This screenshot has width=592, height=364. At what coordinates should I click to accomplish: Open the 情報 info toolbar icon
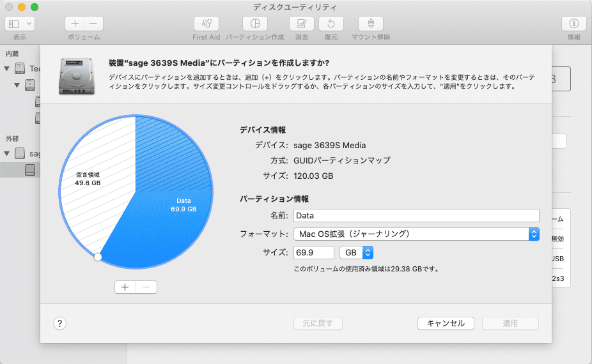(x=574, y=24)
